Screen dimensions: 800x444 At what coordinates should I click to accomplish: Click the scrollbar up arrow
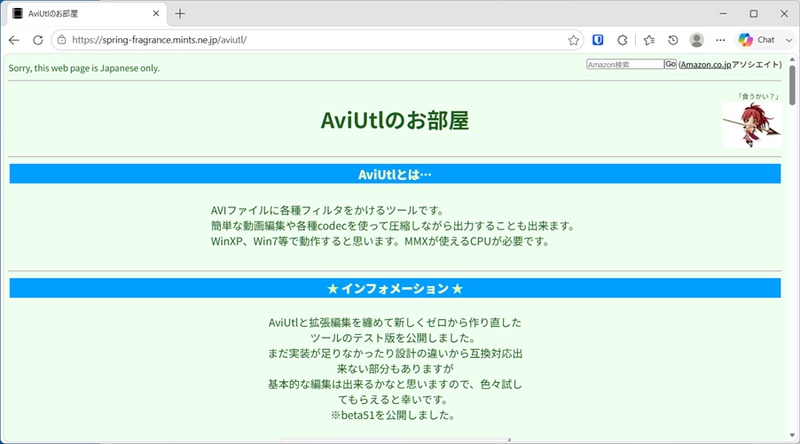792,59
